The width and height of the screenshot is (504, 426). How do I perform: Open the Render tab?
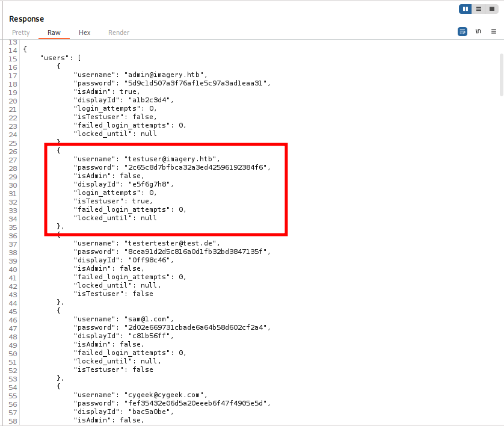[118, 32]
